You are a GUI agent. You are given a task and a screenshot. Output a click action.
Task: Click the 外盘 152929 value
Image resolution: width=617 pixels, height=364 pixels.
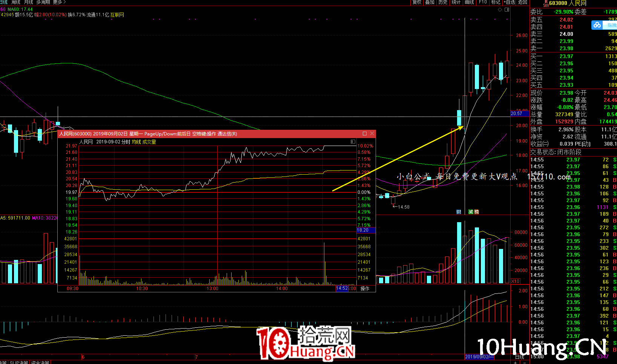pyautogui.click(x=564, y=121)
